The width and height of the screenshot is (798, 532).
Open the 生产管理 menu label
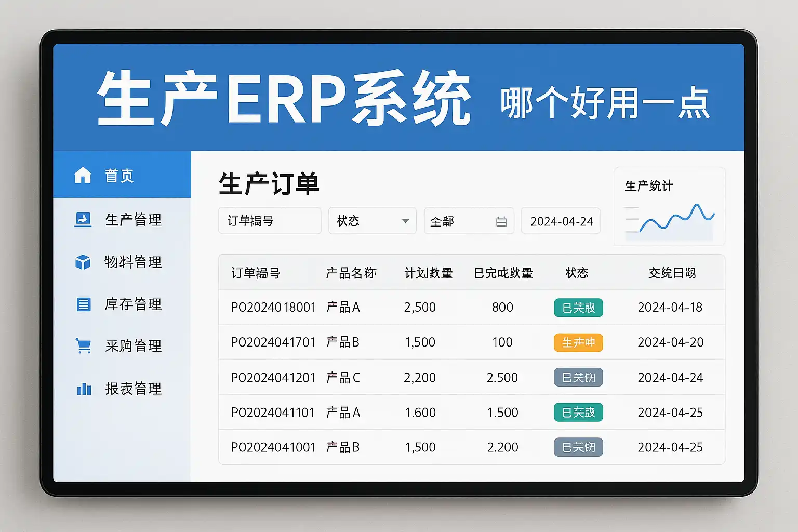point(134,220)
